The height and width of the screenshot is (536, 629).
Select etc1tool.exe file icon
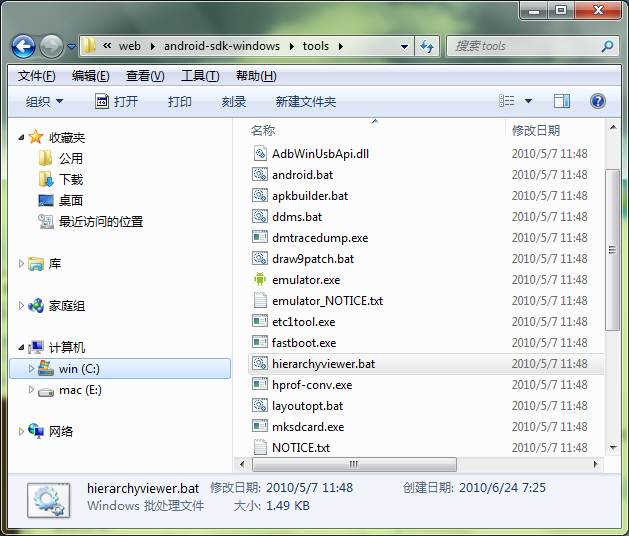click(x=260, y=321)
